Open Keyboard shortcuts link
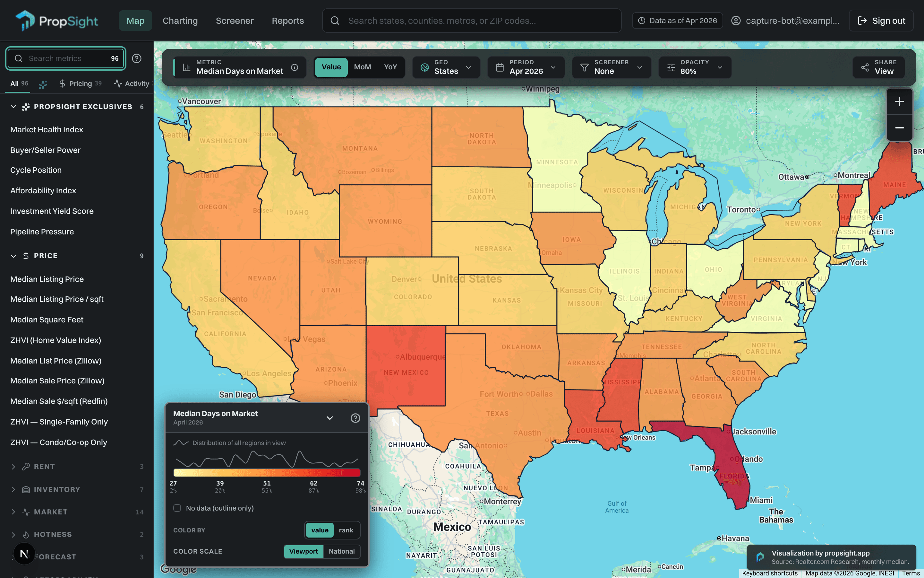924x578 pixels. [770, 573]
